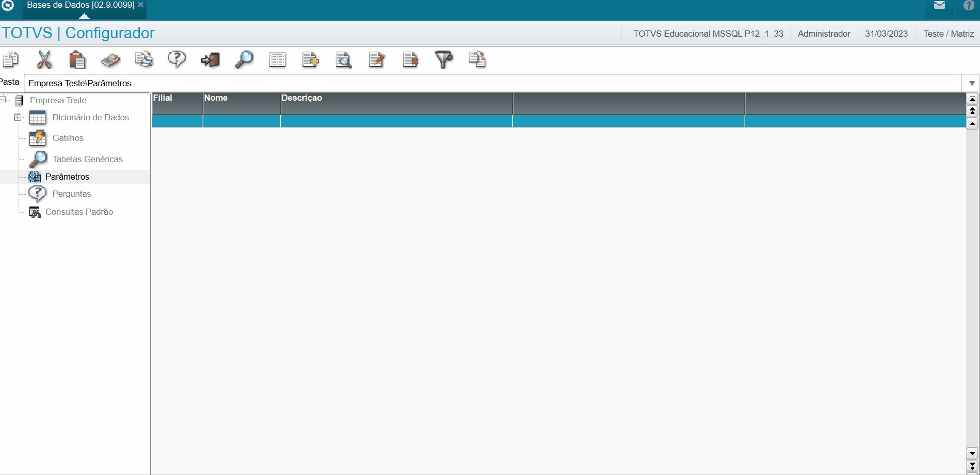
Task: Close the Bases de Dados tab
Action: click(140, 4)
